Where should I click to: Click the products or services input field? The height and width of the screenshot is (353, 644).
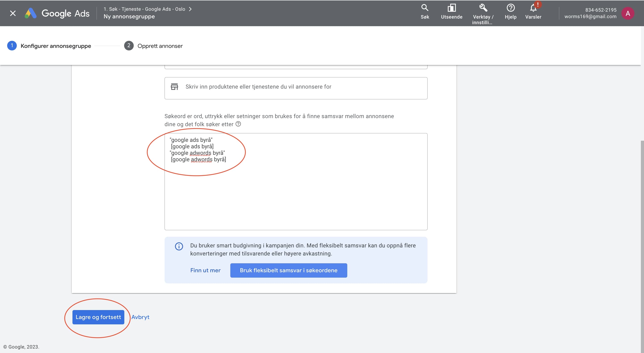(296, 87)
